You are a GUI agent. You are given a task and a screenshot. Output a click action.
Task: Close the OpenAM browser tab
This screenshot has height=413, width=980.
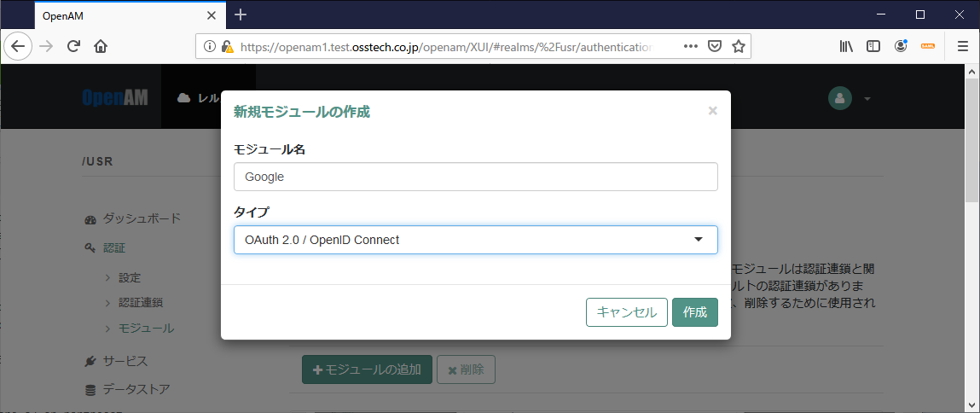(212, 15)
